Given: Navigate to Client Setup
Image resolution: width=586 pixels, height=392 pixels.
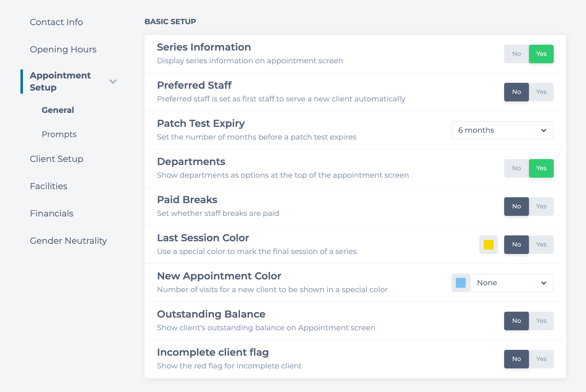Looking at the screenshot, I should pos(57,159).
